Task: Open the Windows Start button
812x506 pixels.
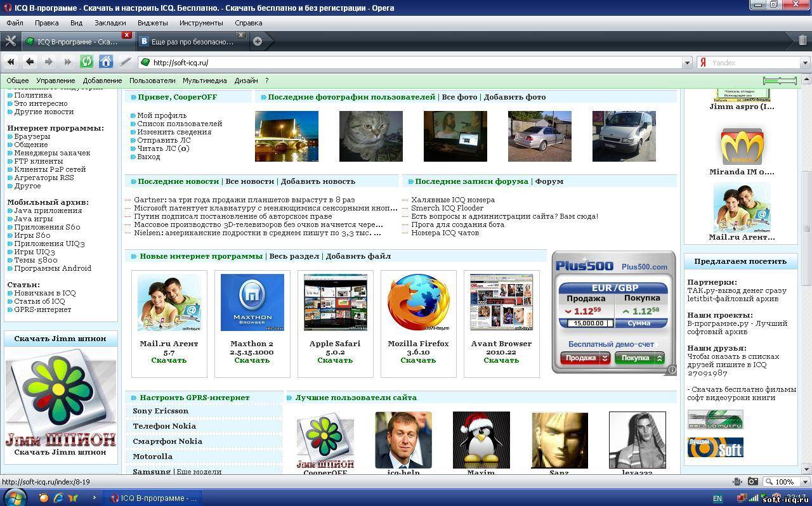Action: pos(14,498)
